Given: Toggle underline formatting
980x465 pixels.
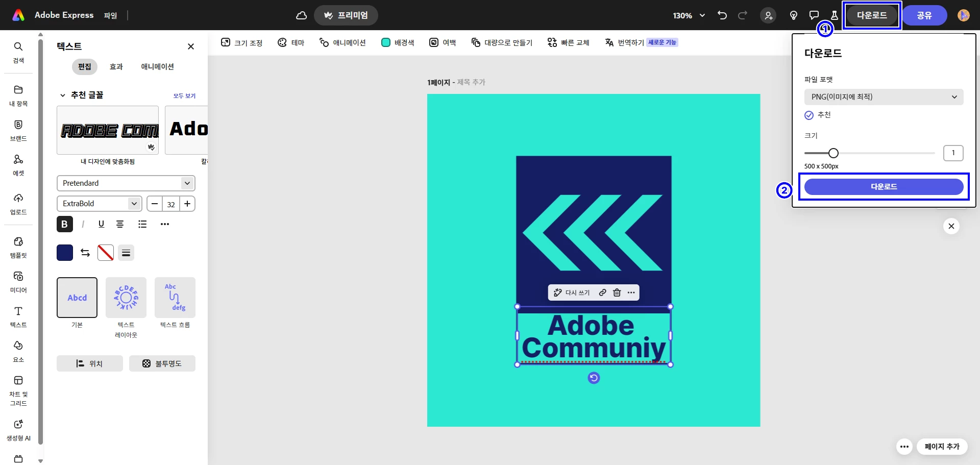Looking at the screenshot, I should (x=101, y=224).
